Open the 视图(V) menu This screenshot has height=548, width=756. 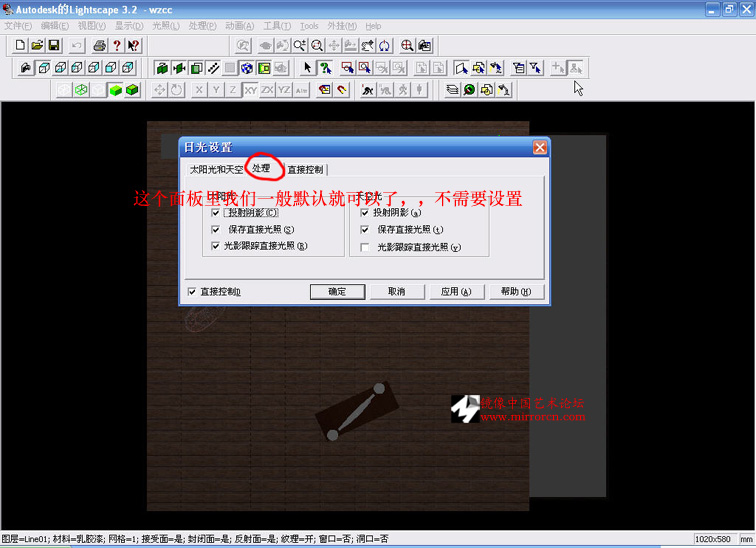click(x=92, y=26)
